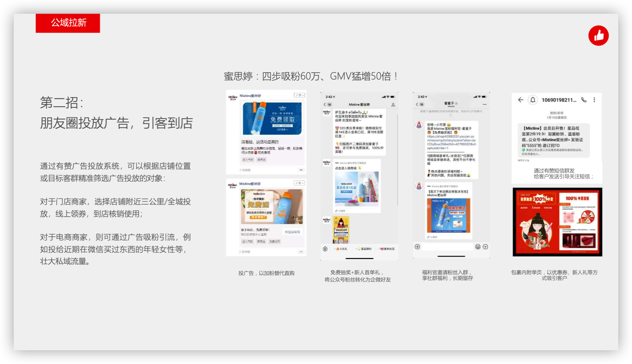Click Mistine蜜丝婷 account name on lower ad
Viewport: 632px width, 364px height.
point(250,184)
